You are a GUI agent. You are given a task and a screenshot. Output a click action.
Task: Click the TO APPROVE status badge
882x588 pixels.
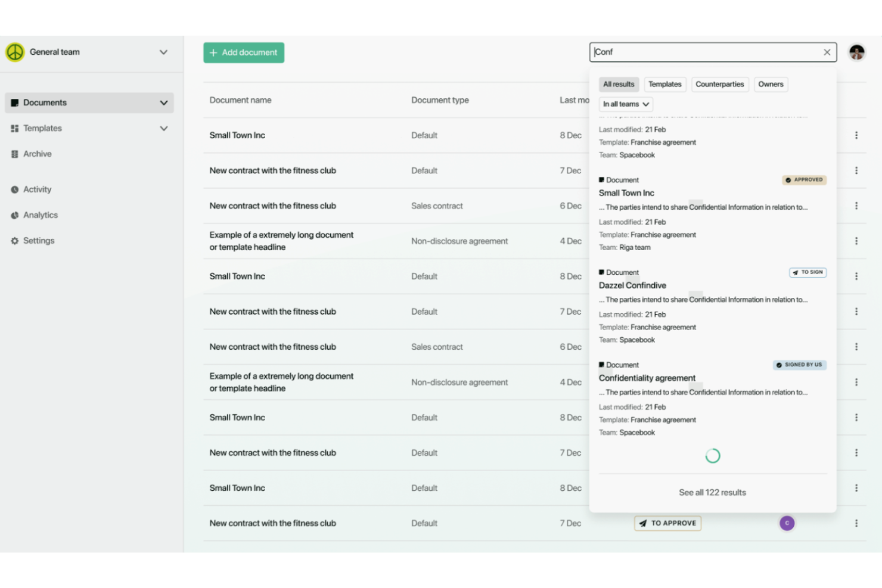[x=667, y=523]
